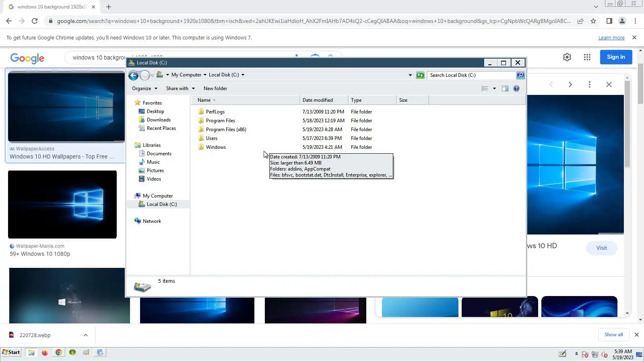This screenshot has width=644, height=362.
Task: Refresh the Local Disk (C:) folder view
Action: 420,75
